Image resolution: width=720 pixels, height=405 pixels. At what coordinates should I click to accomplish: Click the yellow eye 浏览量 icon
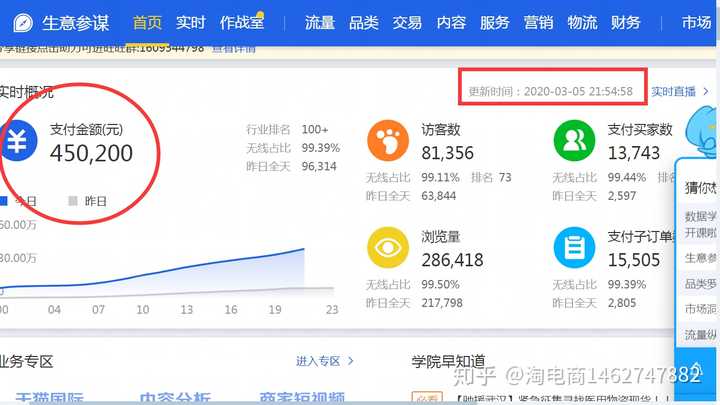pos(388,248)
